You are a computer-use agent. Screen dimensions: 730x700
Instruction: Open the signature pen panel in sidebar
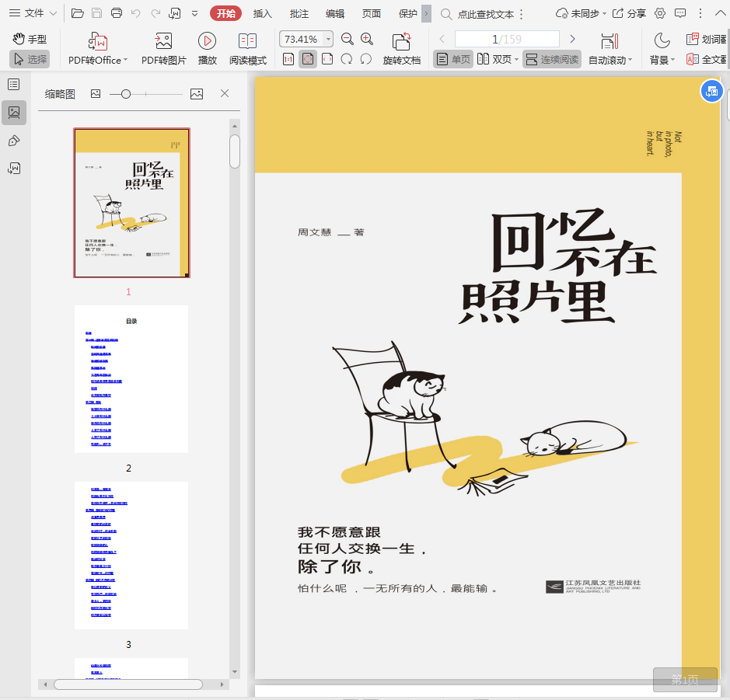14,141
